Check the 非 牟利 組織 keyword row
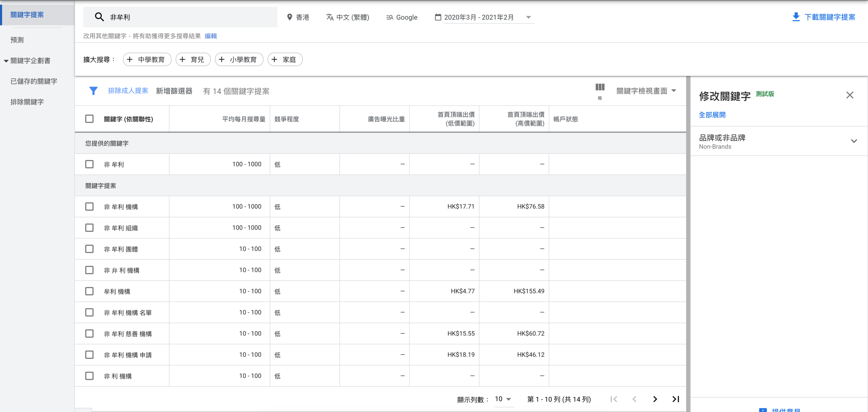This screenshot has height=412, width=868. 89,228
